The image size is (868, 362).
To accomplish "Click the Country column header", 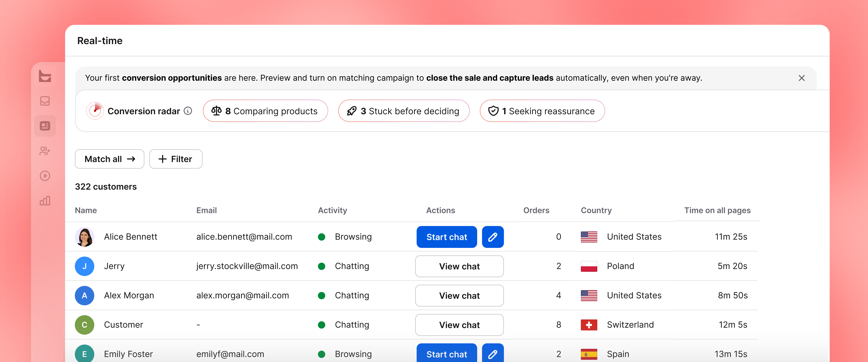I will pyautogui.click(x=596, y=210).
